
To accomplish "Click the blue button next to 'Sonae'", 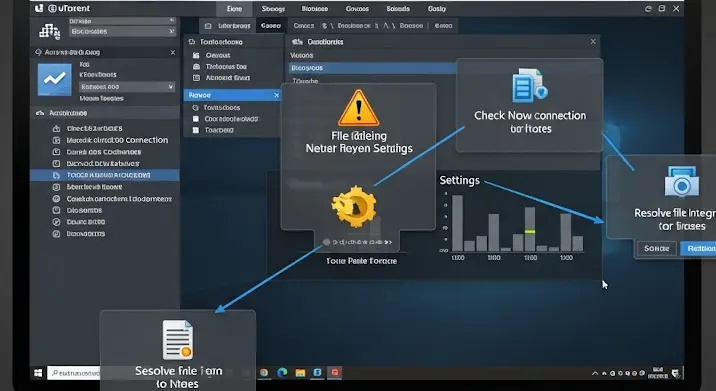I will click(x=699, y=248).
